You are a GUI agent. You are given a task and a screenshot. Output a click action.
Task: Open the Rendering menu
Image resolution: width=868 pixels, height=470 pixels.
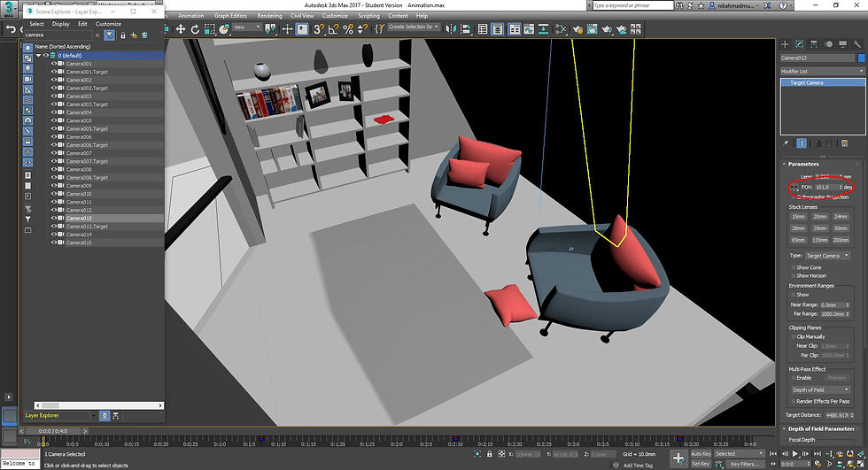(x=269, y=15)
